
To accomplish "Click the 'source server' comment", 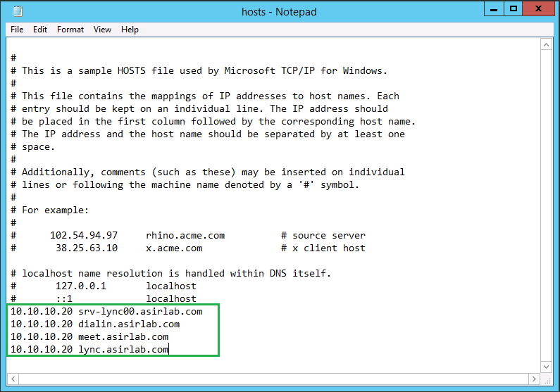I will click(x=323, y=236).
